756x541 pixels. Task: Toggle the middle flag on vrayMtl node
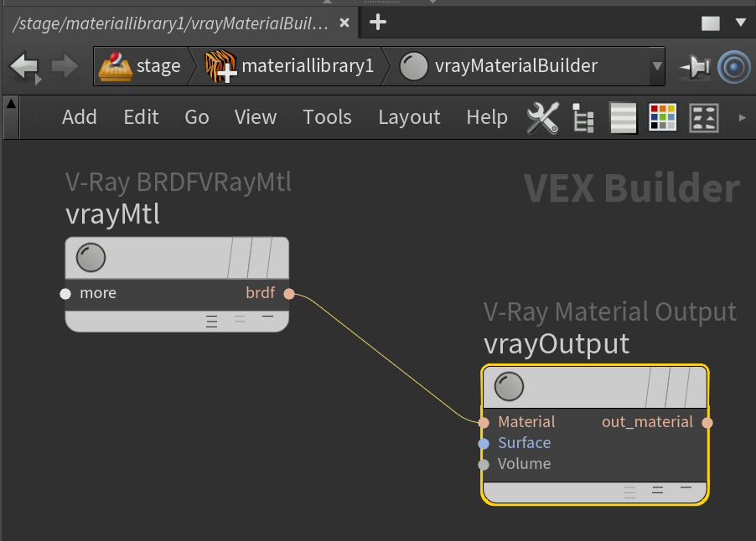point(260,258)
